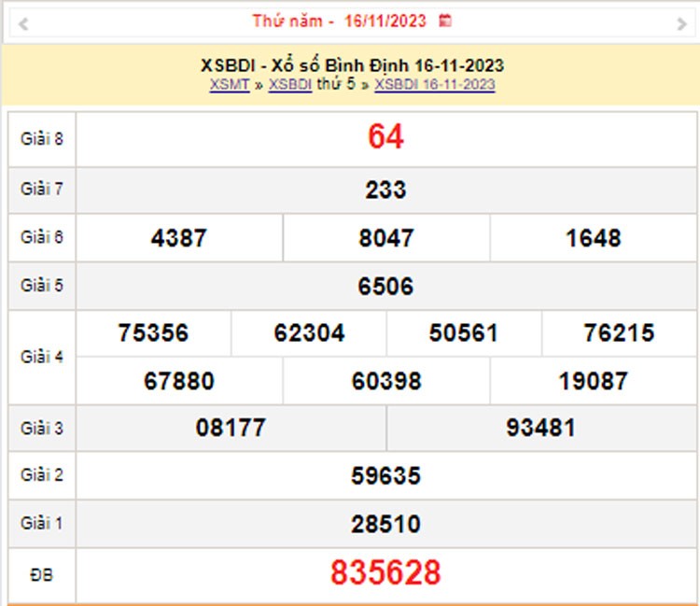Click the Giải 3 number 93481

tap(540, 429)
